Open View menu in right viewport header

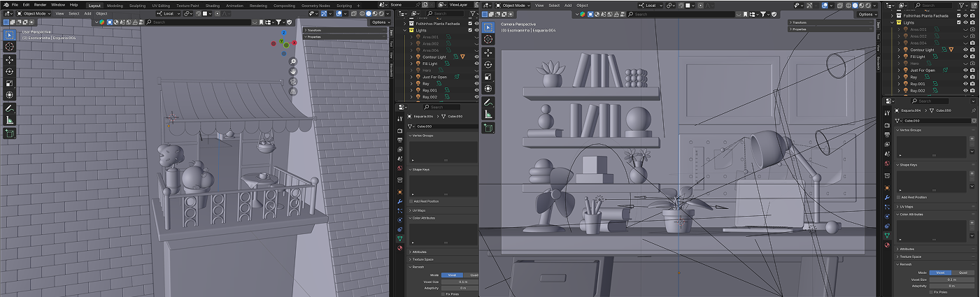coord(539,5)
